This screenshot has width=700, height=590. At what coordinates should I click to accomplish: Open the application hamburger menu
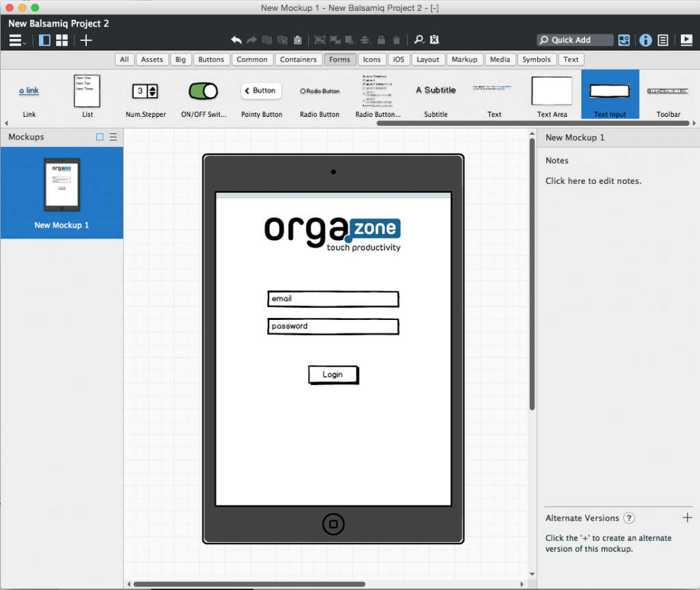click(15, 40)
